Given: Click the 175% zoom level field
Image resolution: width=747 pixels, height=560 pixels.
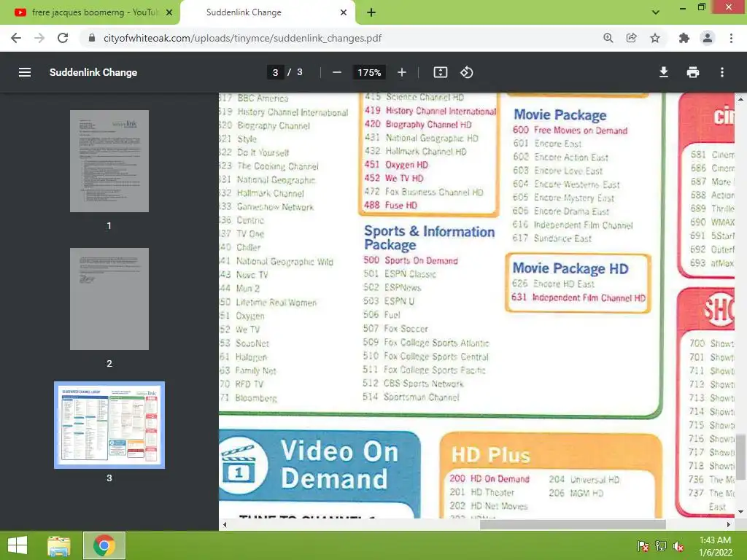Looking at the screenshot, I should pyautogui.click(x=369, y=72).
